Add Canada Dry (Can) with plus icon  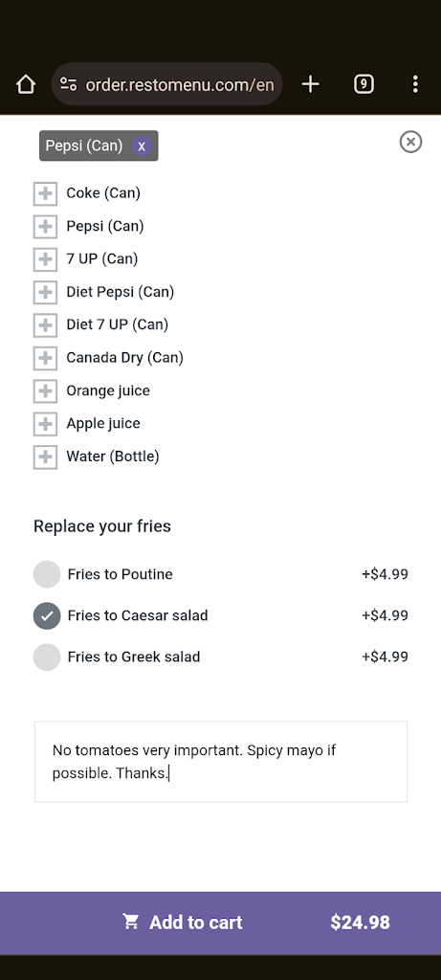pos(45,358)
